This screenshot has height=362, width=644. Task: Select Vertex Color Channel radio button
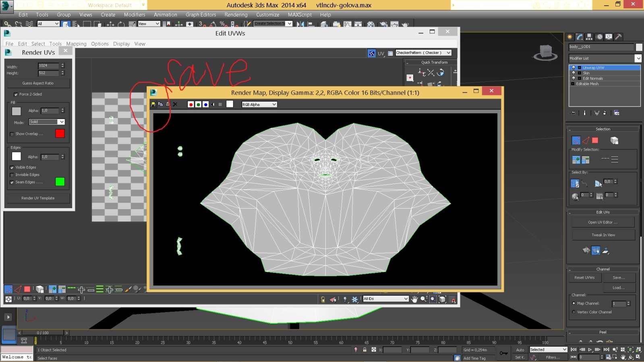point(574,312)
